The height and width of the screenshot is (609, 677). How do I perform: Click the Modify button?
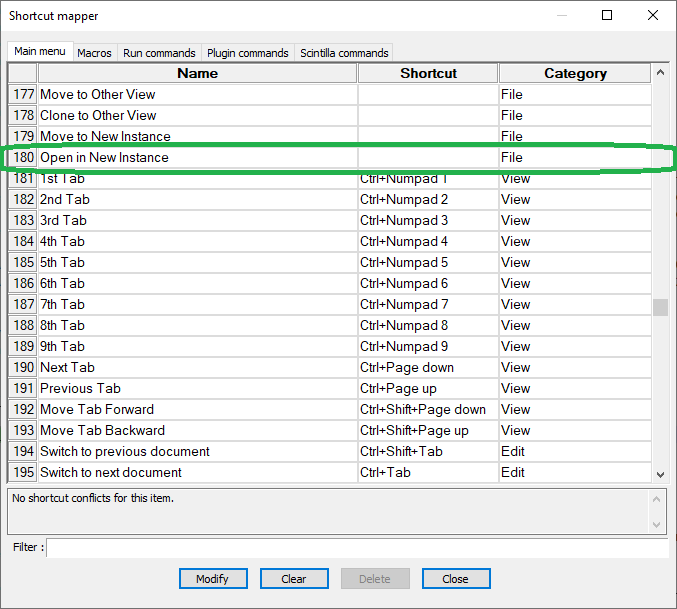[212, 578]
